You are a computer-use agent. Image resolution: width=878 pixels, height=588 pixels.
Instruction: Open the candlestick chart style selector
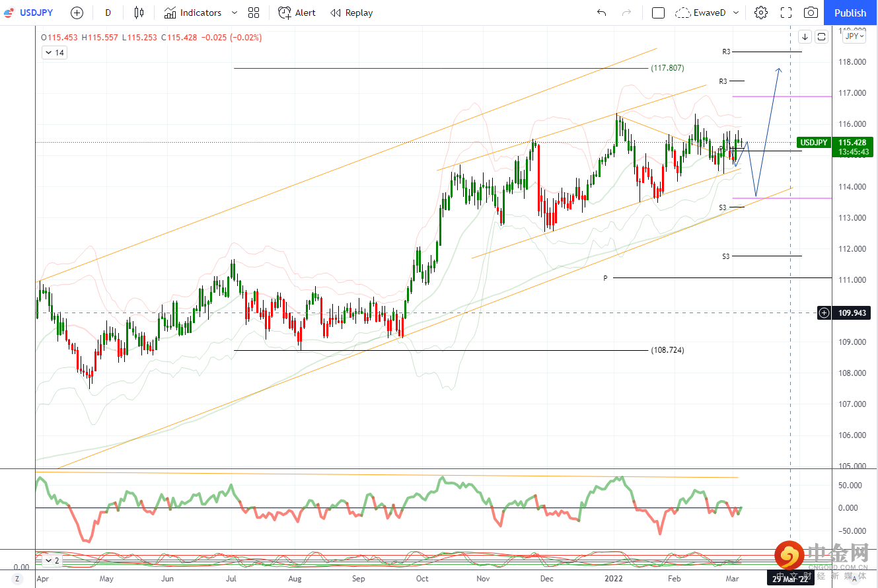click(139, 13)
